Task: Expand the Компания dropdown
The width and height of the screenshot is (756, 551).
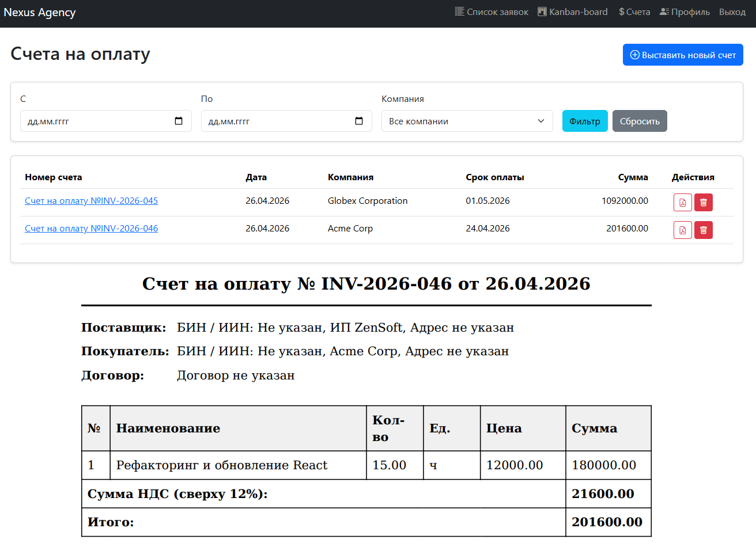Action: coord(467,121)
